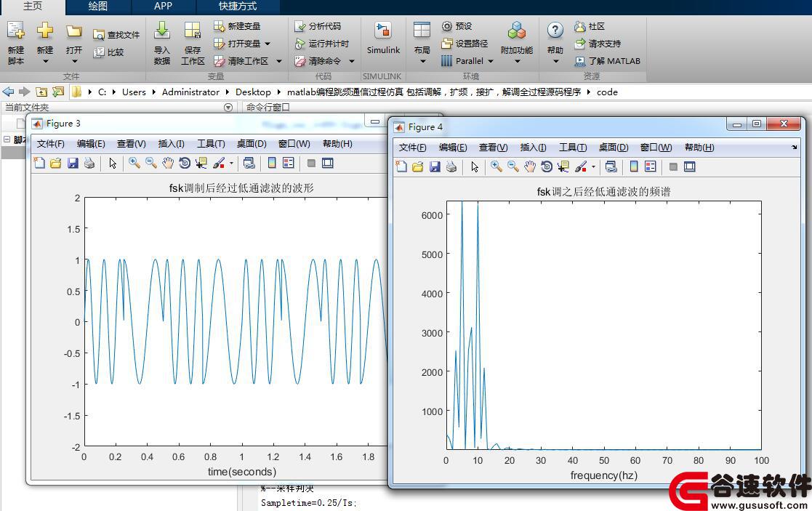Open brush color dropdown in Figure 3
The width and height of the screenshot is (812, 511).
pos(231,163)
